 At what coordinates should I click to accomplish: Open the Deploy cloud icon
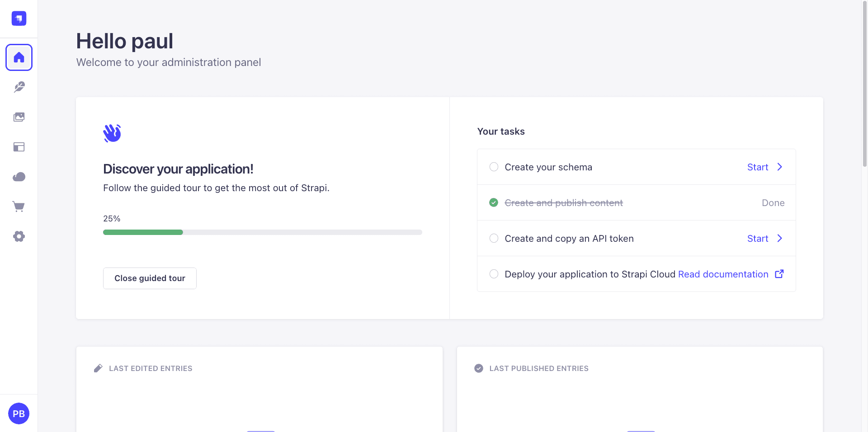19,177
